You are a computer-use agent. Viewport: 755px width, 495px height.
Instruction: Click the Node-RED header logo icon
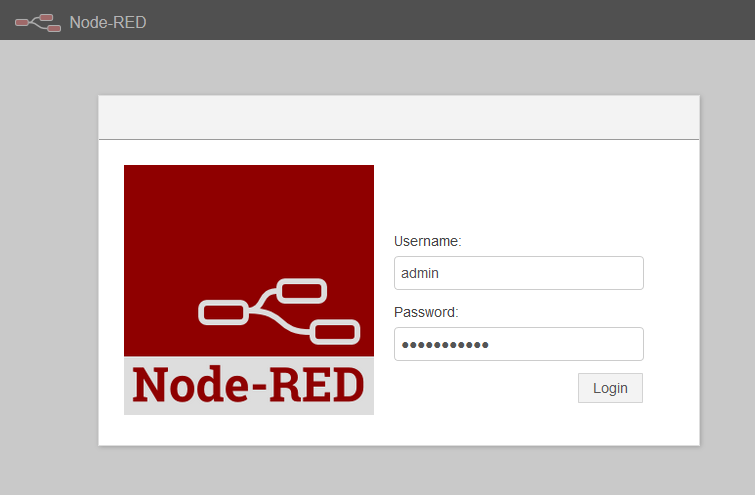tap(38, 23)
